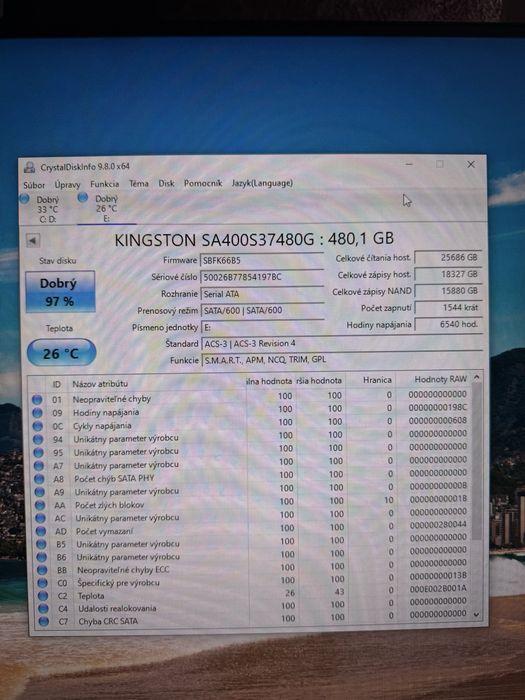This screenshot has width=525, height=700.
Task: Select the Neopraviteľné chyby attribute name
Action: click(112, 399)
